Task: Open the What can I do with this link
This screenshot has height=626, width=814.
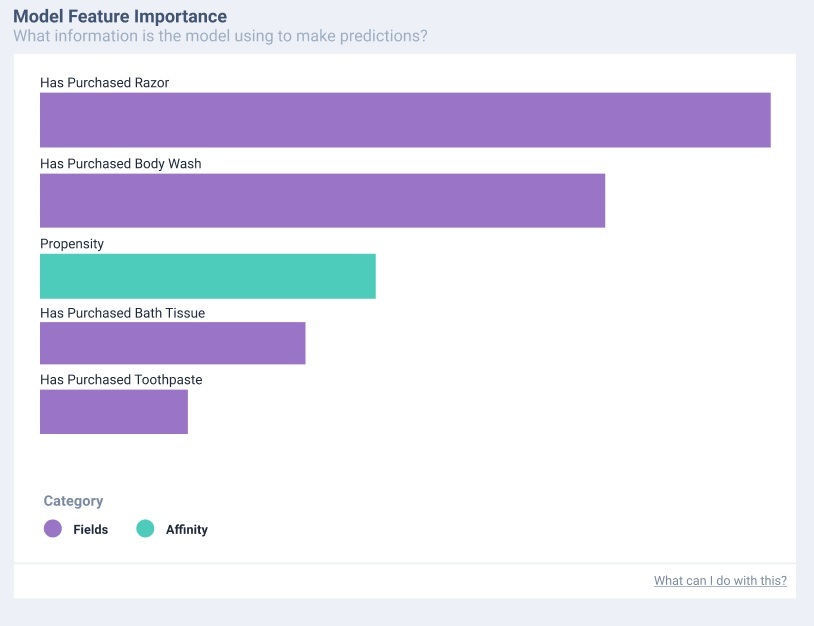Action: [x=719, y=580]
